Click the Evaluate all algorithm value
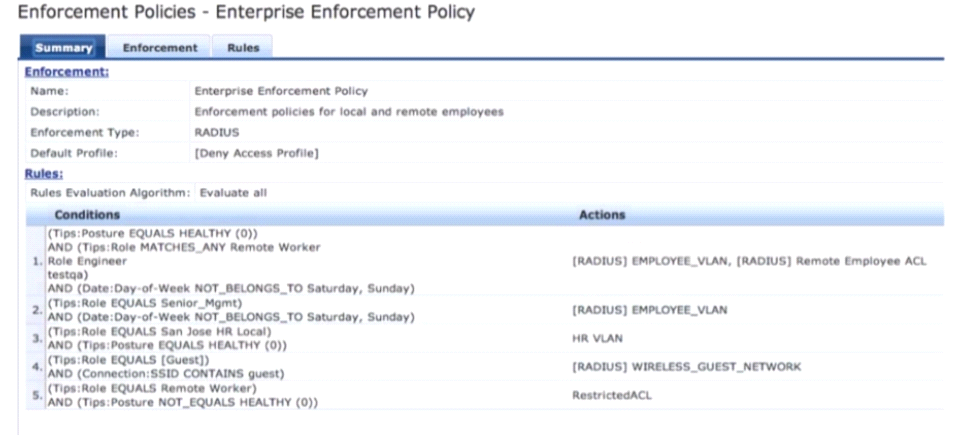Viewport: 980px width, 435px height. (233, 192)
